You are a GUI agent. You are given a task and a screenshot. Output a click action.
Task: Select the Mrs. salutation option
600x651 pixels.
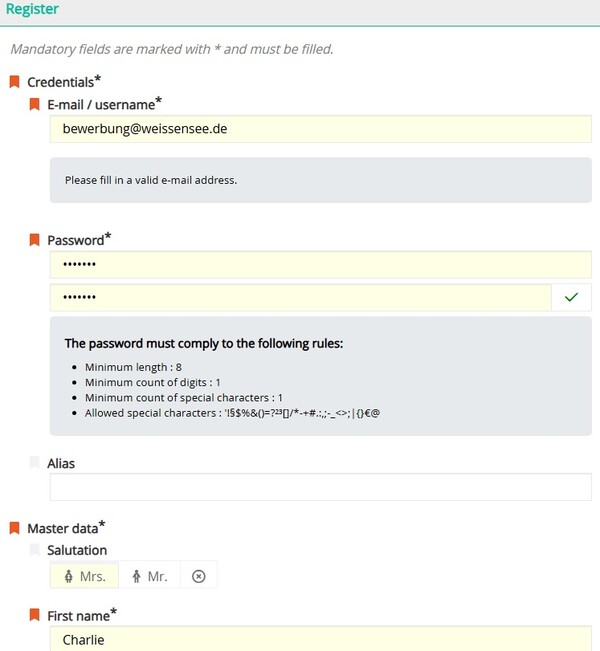(85, 576)
